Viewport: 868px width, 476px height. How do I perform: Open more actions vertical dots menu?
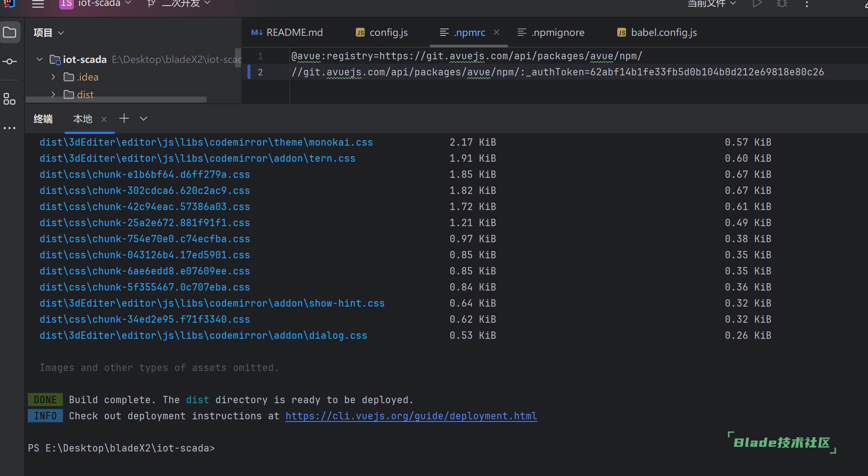807,4
